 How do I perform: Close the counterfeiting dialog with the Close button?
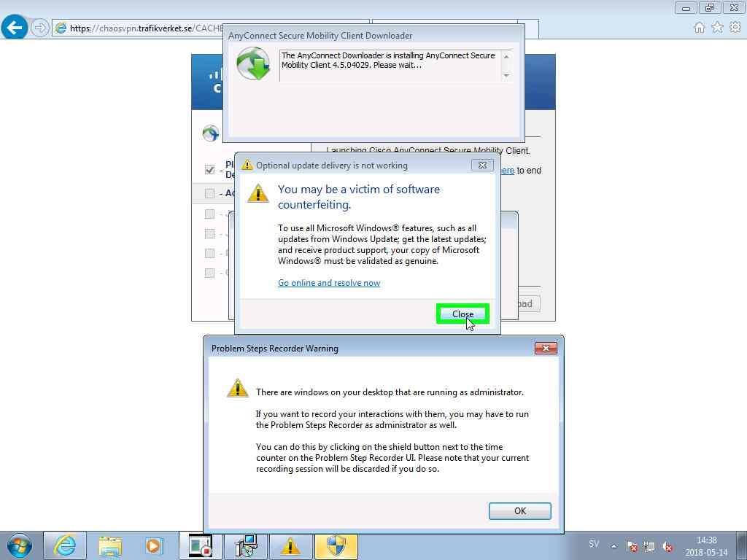tap(462, 314)
